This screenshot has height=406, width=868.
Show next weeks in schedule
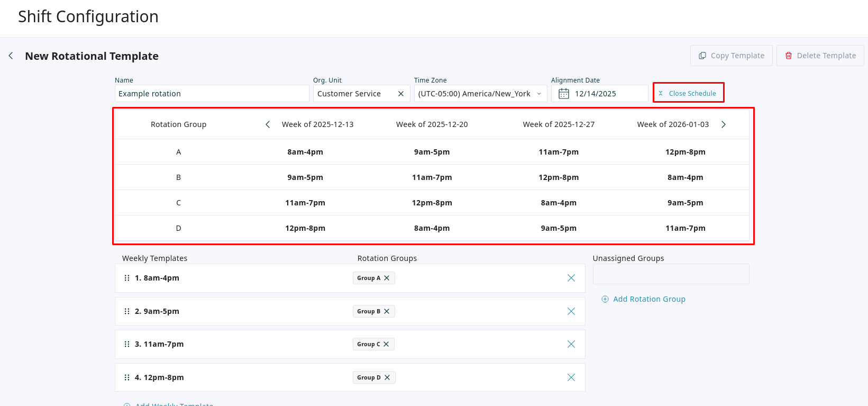pyautogui.click(x=724, y=124)
